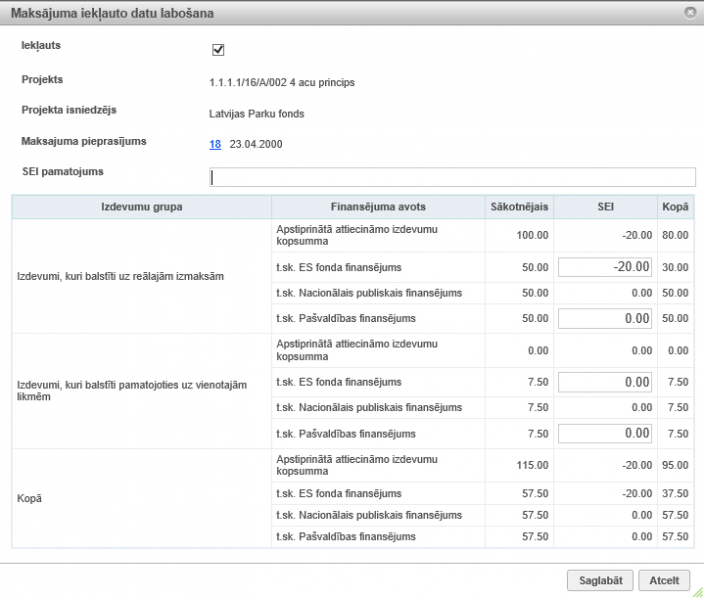This screenshot has height=599, width=704.
Task: Grab the dialog resize handle in corner
Action: pyautogui.click(x=696, y=592)
